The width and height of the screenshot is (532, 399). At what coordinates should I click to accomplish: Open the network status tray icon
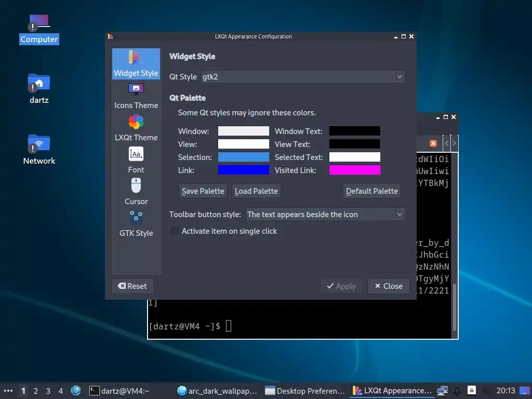click(443, 391)
